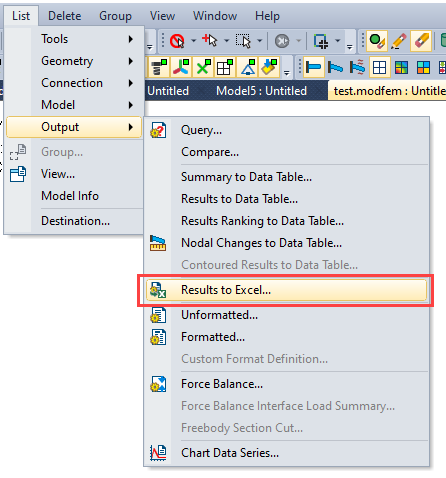Open the Group menu in menu bar
The height and width of the screenshot is (478, 446).
pos(115,16)
